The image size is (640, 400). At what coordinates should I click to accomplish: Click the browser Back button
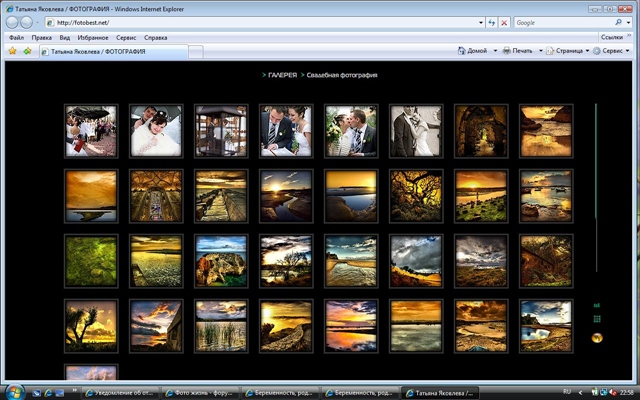pos(12,22)
